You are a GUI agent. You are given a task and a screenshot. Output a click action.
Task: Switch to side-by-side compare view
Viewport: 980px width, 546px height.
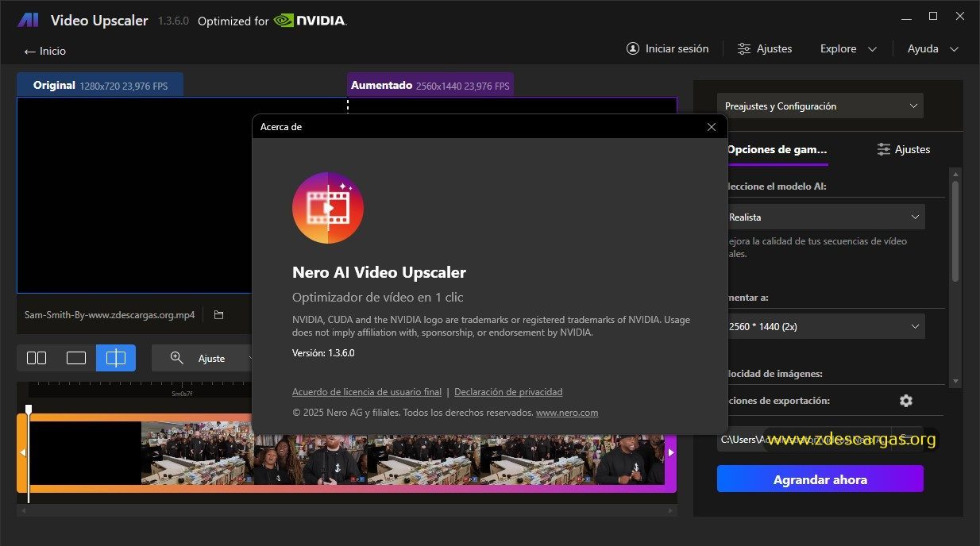tap(37, 358)
